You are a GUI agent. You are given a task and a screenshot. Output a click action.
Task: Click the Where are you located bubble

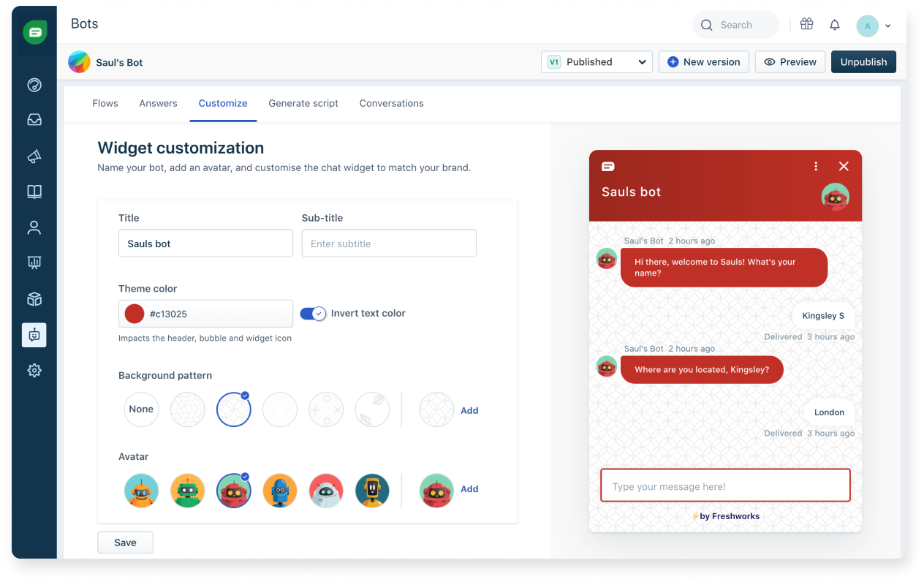tap(702, 370)
